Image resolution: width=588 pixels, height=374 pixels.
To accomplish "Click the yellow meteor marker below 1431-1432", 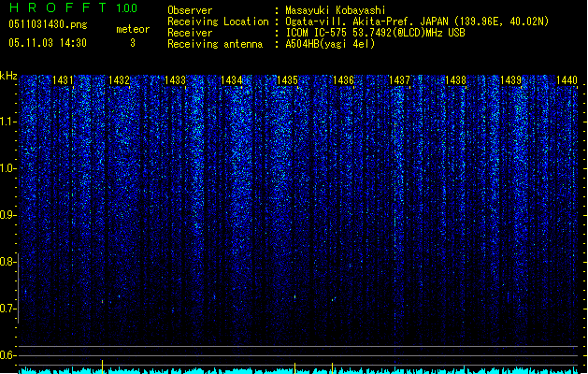I will pyautogui.click(x=103, y=367).
